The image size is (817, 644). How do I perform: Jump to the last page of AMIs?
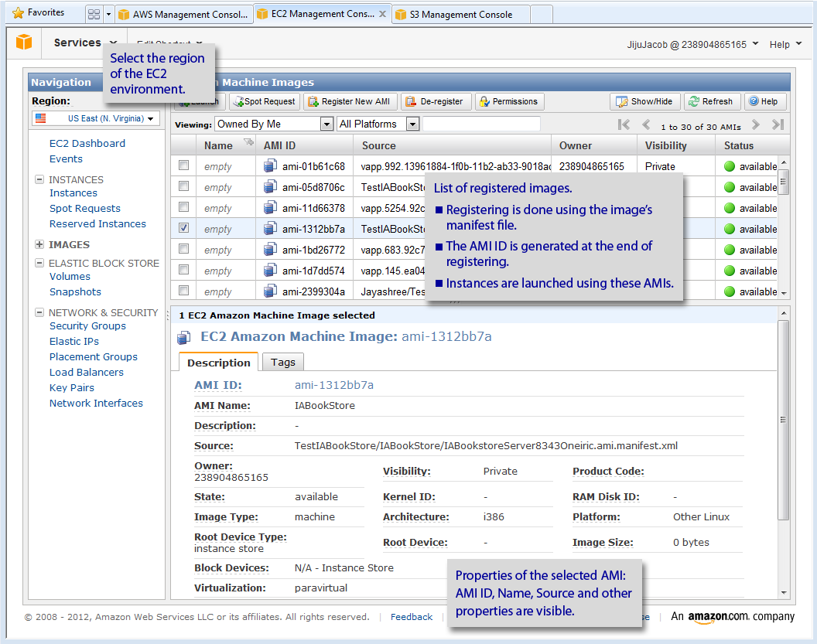778,124
